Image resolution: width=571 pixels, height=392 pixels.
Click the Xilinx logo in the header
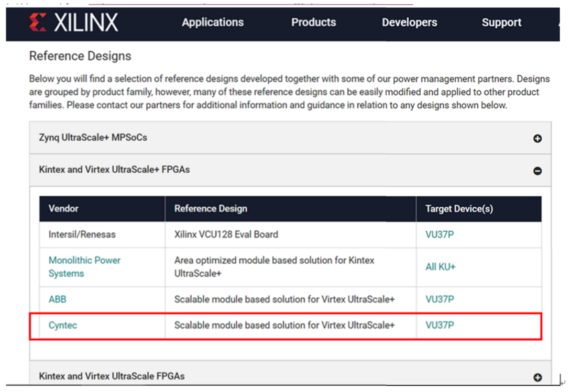coord(74,23)
